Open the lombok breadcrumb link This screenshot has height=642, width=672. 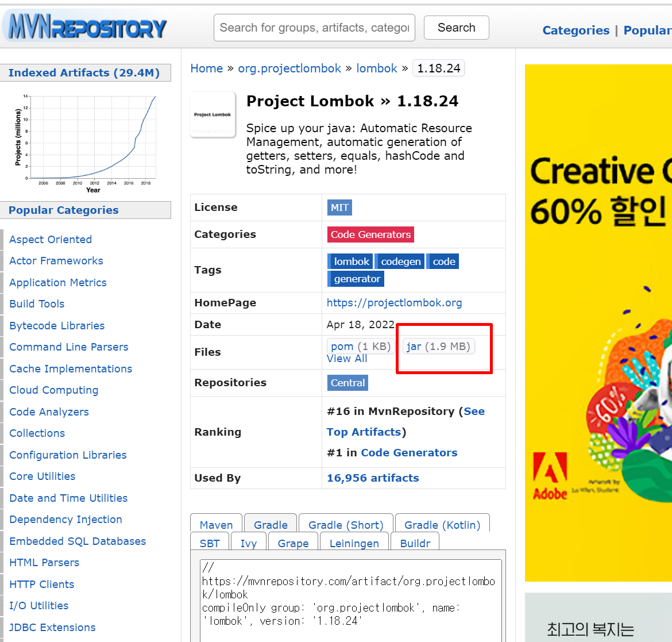pyautogui.click(x=377, y=68)
